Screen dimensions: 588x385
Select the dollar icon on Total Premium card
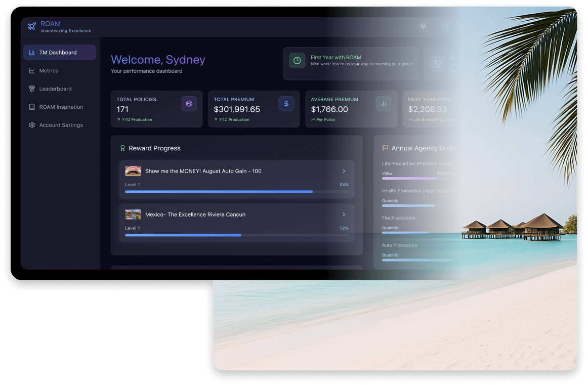click(x=286, y=103)
